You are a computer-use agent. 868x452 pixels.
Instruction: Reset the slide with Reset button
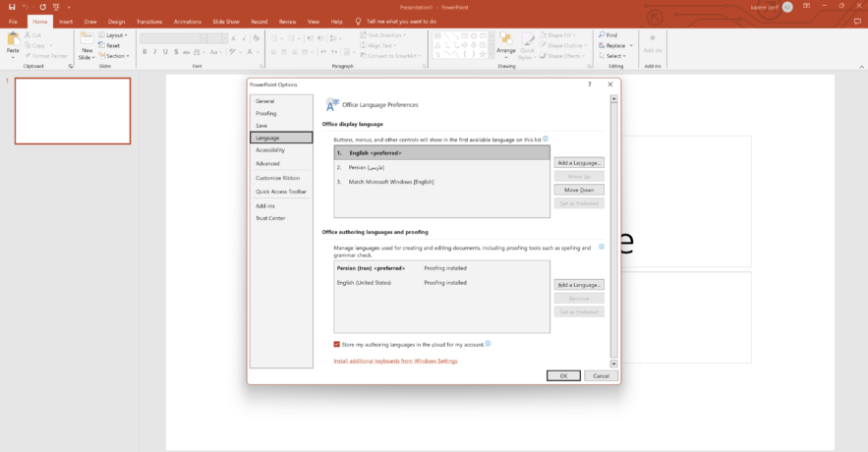(x=110, y=45)
